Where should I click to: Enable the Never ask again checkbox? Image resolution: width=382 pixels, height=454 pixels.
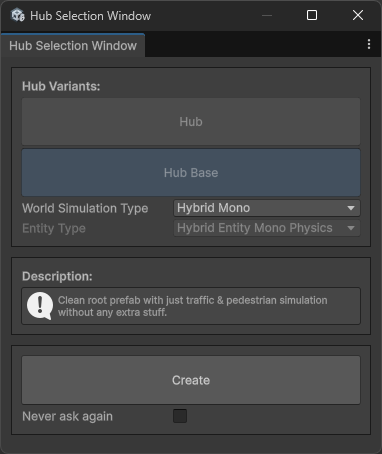pyautogui.click(x=180, y=416)
